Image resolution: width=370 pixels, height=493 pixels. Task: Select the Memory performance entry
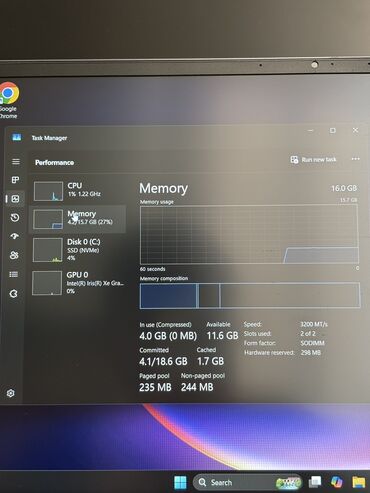coord(78,219)
